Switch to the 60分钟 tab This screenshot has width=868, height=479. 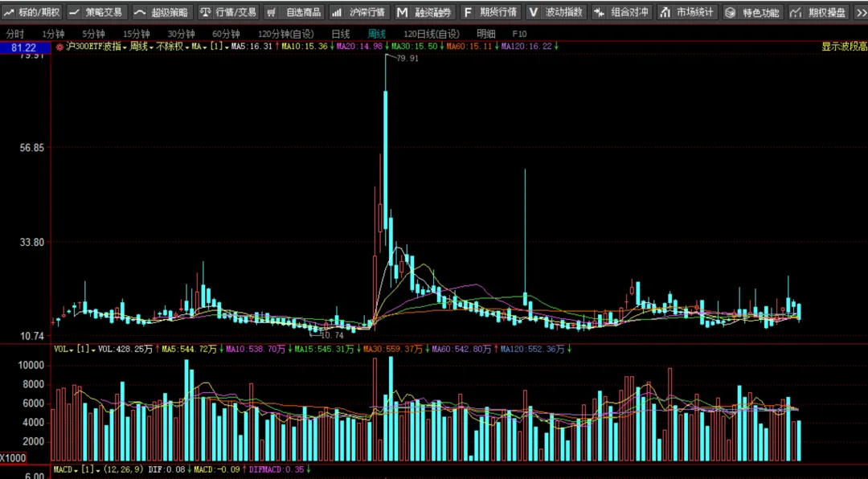click(226, 35)
